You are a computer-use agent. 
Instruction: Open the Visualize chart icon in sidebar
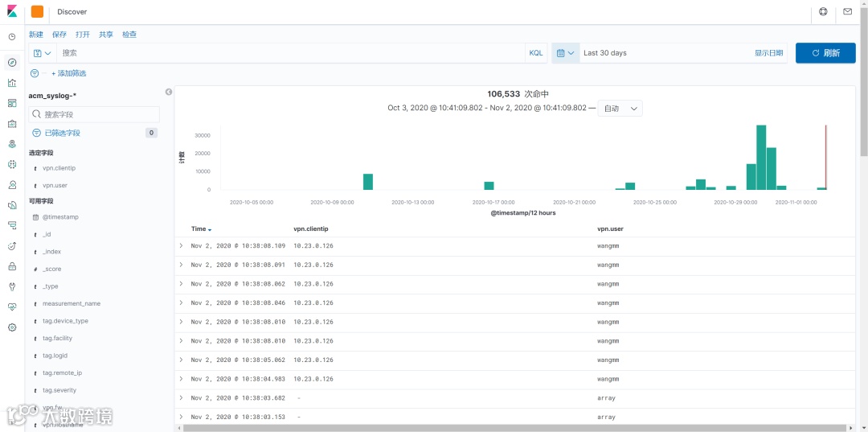tap(12, 83)
